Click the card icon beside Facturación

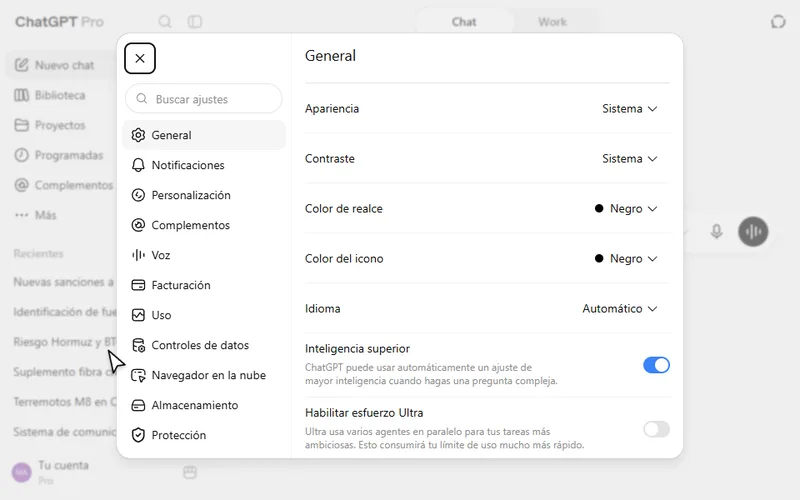pyautogui.click(x=138, y=285)
